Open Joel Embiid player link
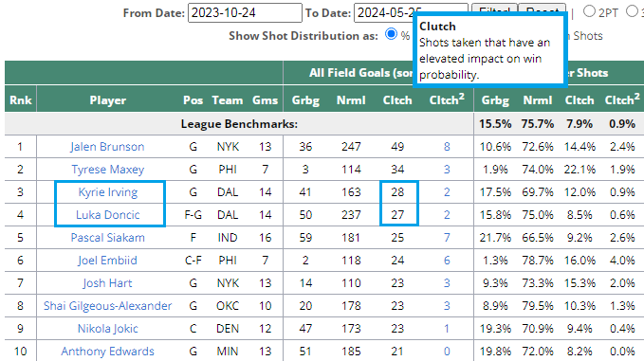The width and height of the screenshot is (644, 361). pyautogui.click(x=107, y=261)
